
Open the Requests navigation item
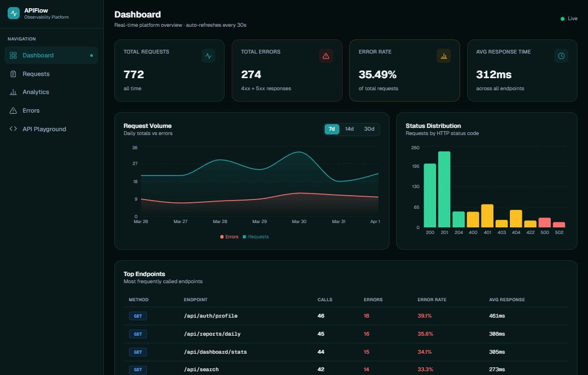point(51,74)
